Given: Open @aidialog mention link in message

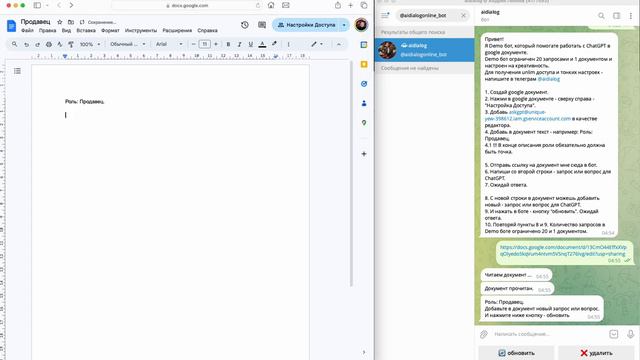Looking at the screenshot, I should click(549, 79).
